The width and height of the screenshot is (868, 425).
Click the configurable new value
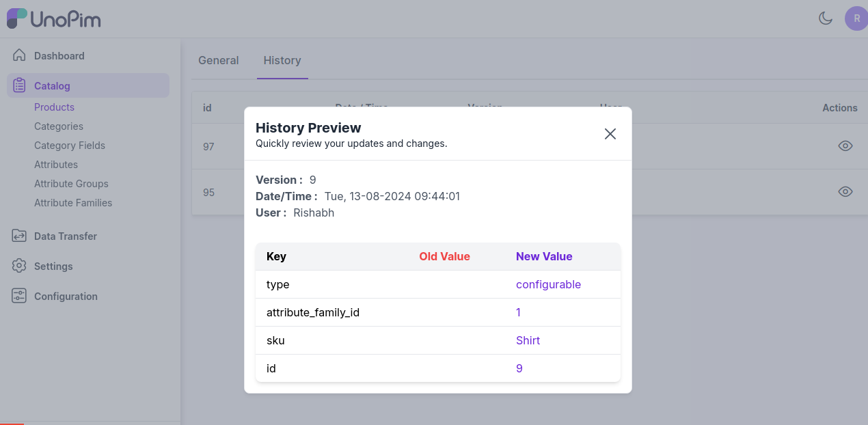(x=548, y=284)
